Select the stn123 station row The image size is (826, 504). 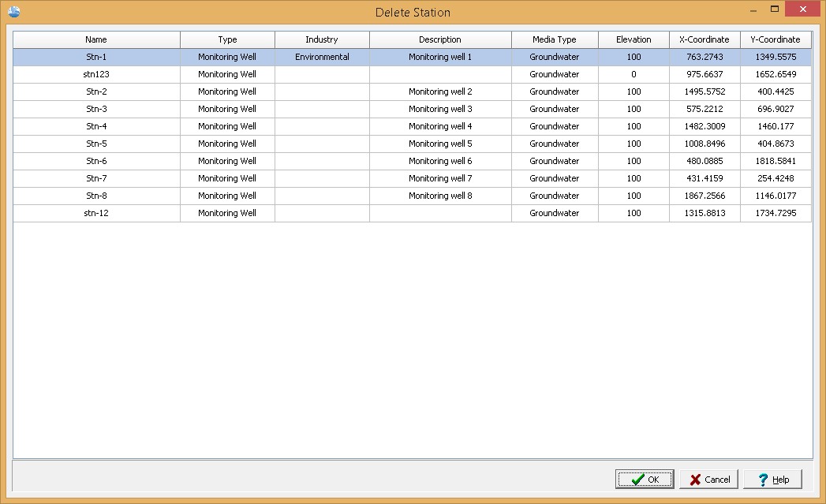96,74
